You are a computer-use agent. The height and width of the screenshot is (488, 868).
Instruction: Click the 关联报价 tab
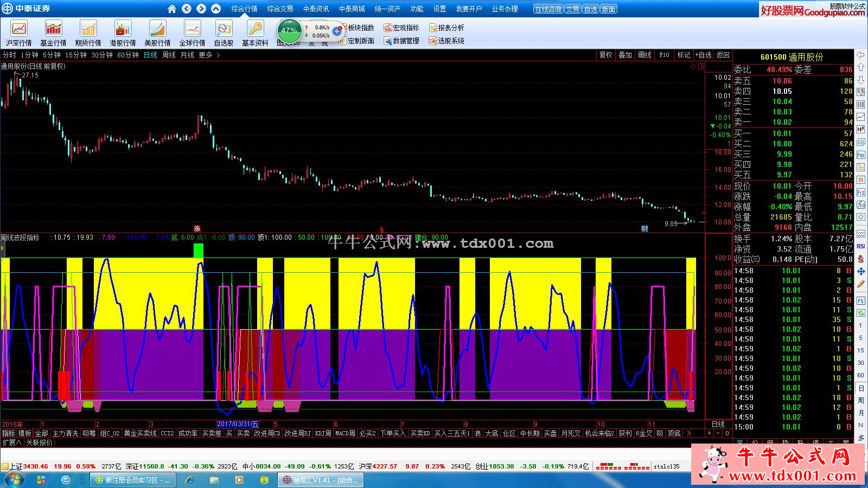(40, 442)
